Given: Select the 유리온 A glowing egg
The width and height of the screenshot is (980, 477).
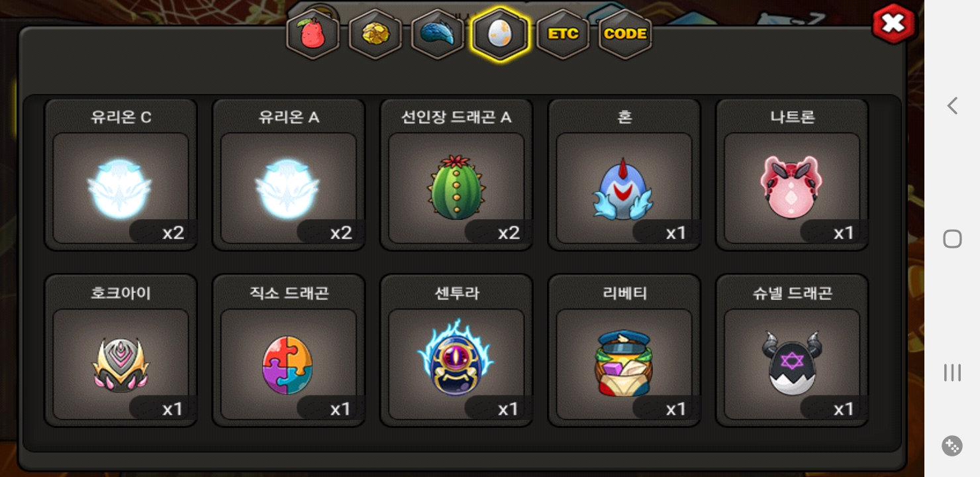Looking at the screenshot, I should [289, 175].
